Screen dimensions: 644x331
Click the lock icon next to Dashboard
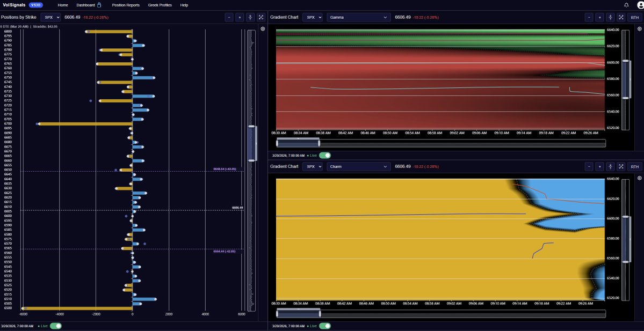click(x=99, y=4)
